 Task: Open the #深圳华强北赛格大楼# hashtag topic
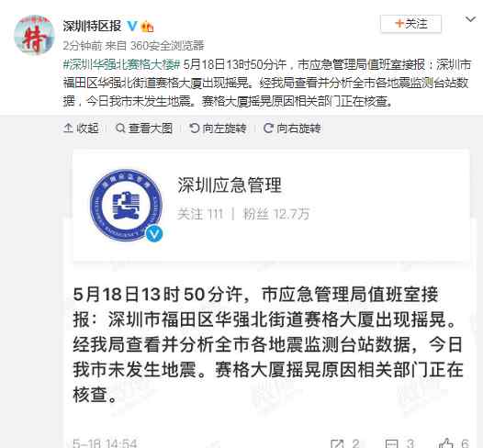point(121,64)
